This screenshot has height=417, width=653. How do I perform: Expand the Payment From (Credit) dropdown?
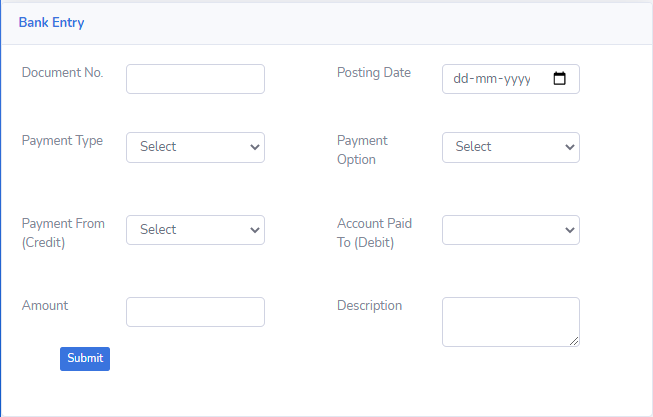pyautogui.click(x=195, y=230)
